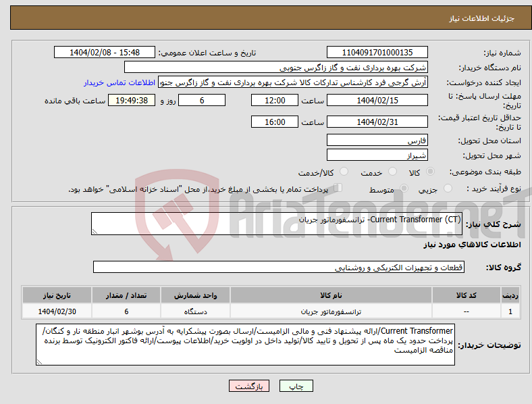Click the delivery province field فارس
Viewport: 532px width, 404px height.
(377, 140)
